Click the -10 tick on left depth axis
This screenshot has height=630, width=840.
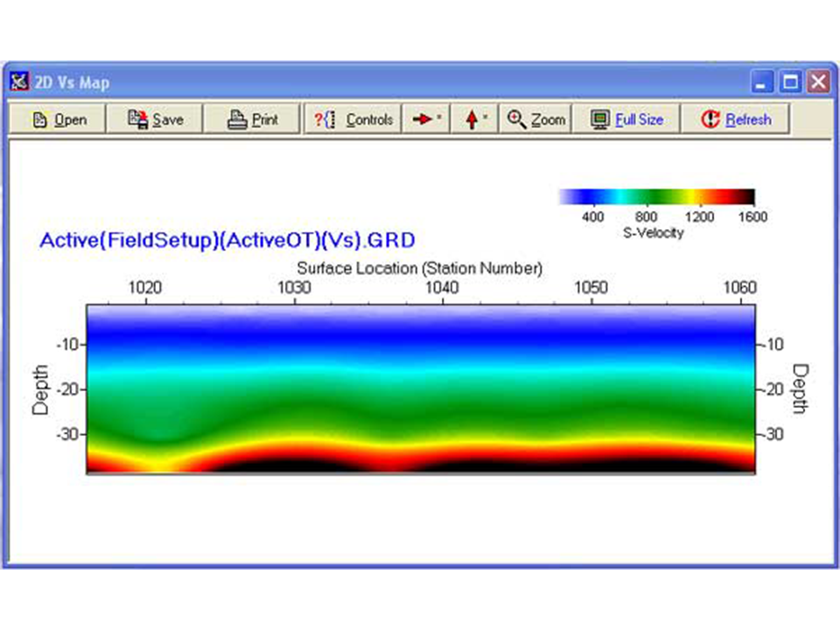(x=67, y=345)
